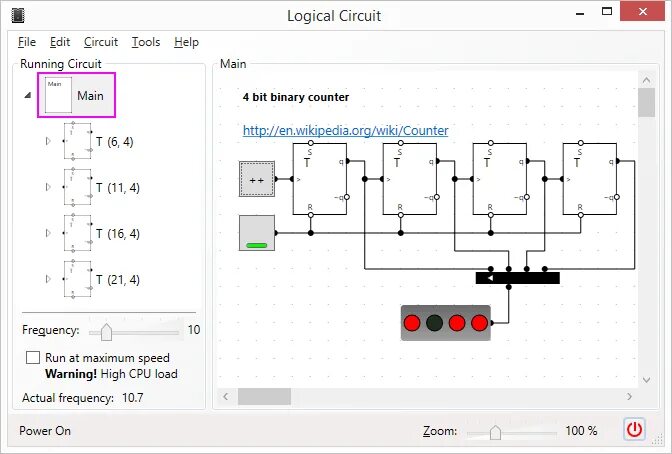Click the push button with green indicator

(x=257, y=233)
